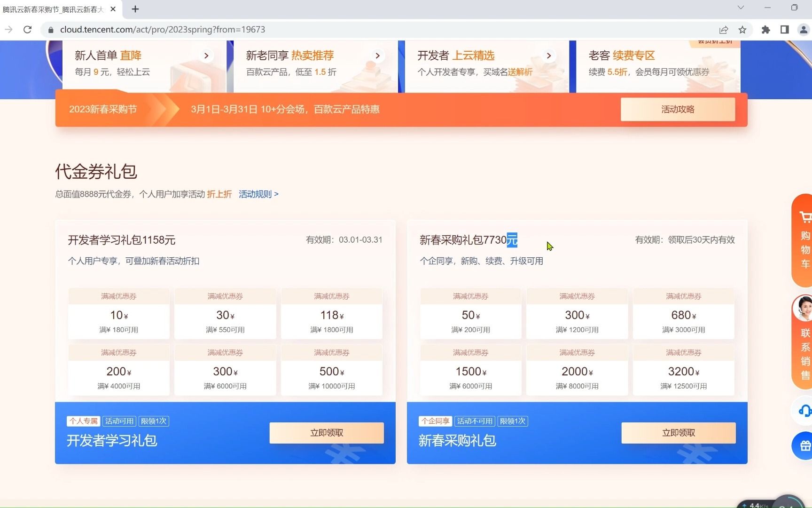Click the 680¥ coupon (满3000可用)
Screen dimensions: 812x508
click(684, 314)
